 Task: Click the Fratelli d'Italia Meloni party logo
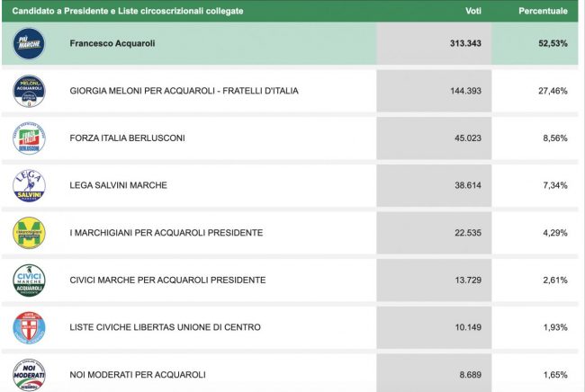coord(29,91)
